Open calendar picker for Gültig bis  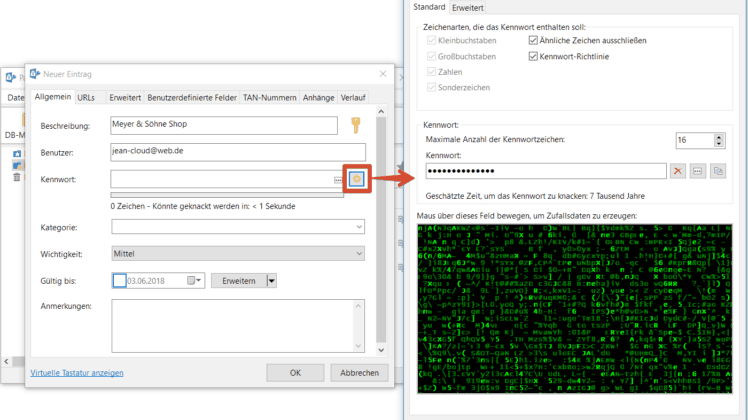(x=194, y=281)
